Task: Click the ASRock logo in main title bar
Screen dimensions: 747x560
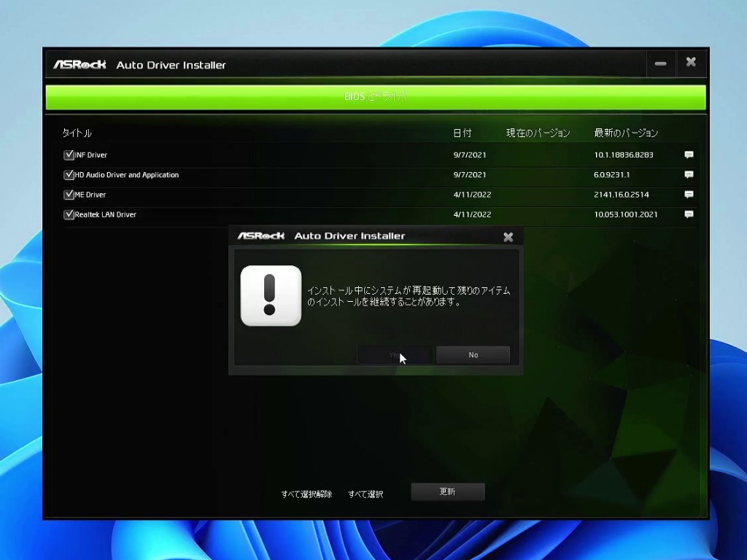Action: pyautogui.click(x=80, y=64)
